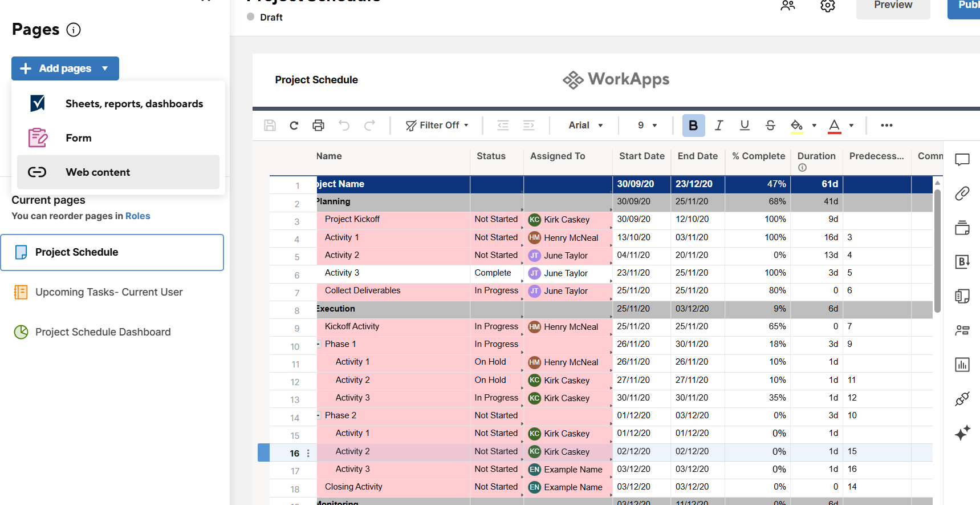Undo the last action in toolbar
The height and width of the screenshot is (505, 980).
coord(344,126)
